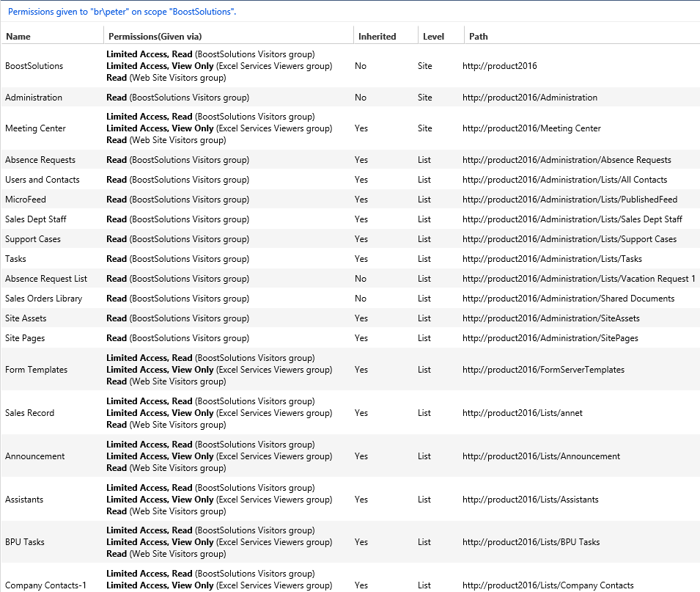Click the FormServerTemplates path
The width and height of the screenshot is (700, 592).
[543, 370]
